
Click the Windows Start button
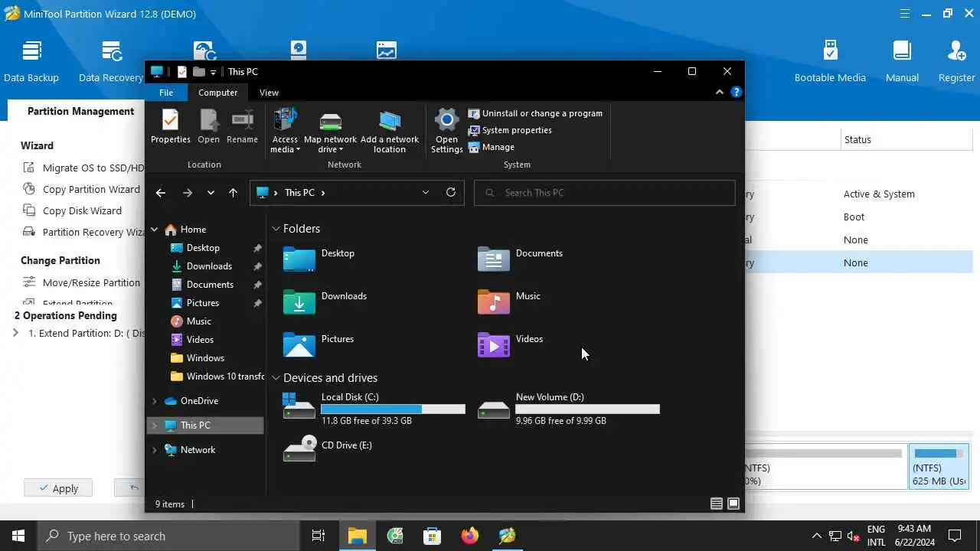[x=18, y=536]
